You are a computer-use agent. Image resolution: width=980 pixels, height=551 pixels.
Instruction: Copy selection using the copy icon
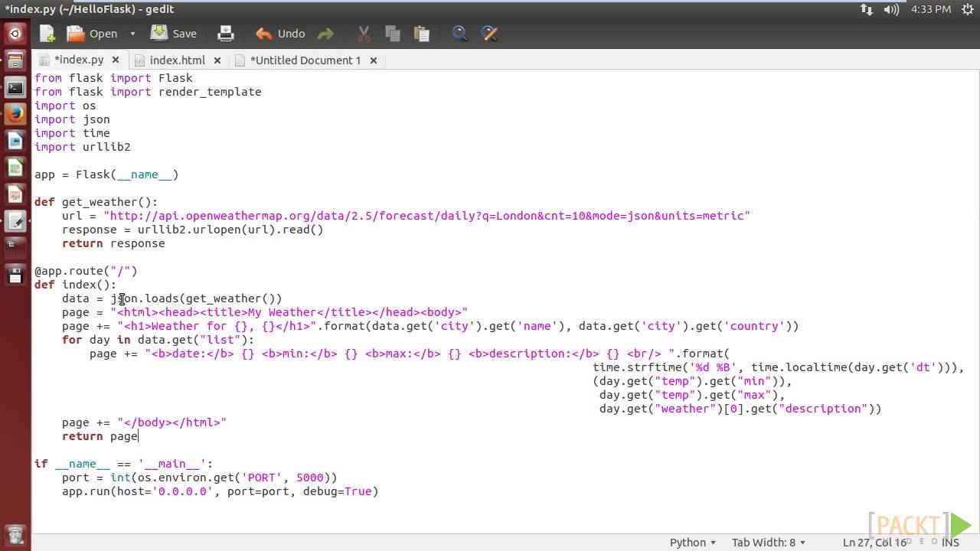(393, 34)
